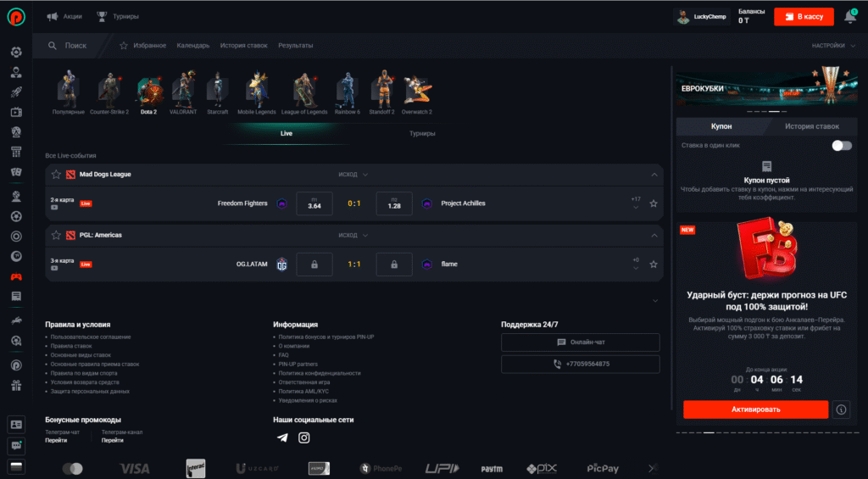Toggle Ставка в один клик switch
Screen dimensions: 868x479
point(842,146)
